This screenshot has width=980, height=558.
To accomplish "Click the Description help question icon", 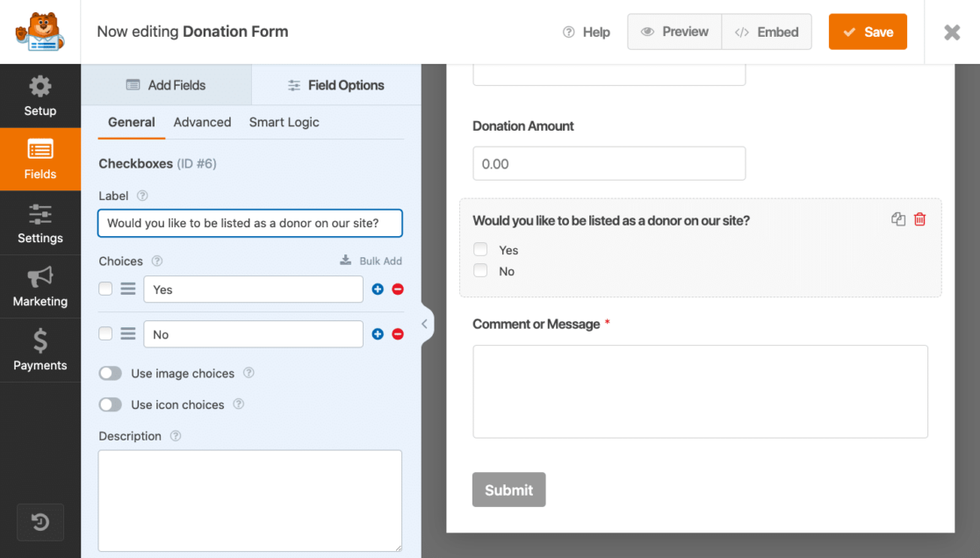I will [x=176, y=436].
